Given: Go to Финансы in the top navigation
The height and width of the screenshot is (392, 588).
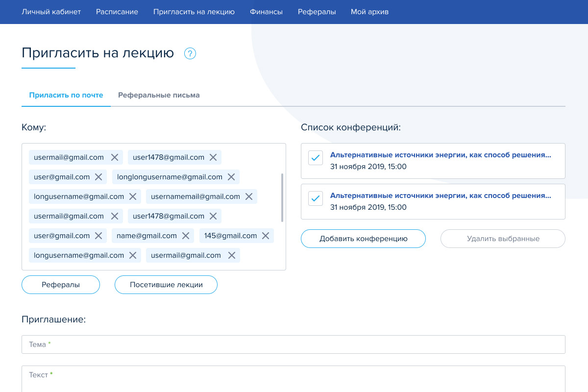Looking at the screenshot, I should pyautogui.click(x=266, y=12).
